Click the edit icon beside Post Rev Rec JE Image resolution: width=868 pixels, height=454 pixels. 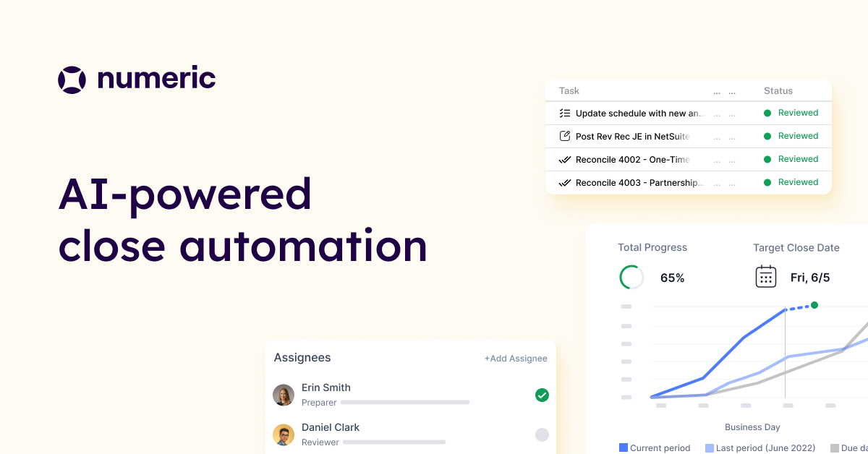565,136
